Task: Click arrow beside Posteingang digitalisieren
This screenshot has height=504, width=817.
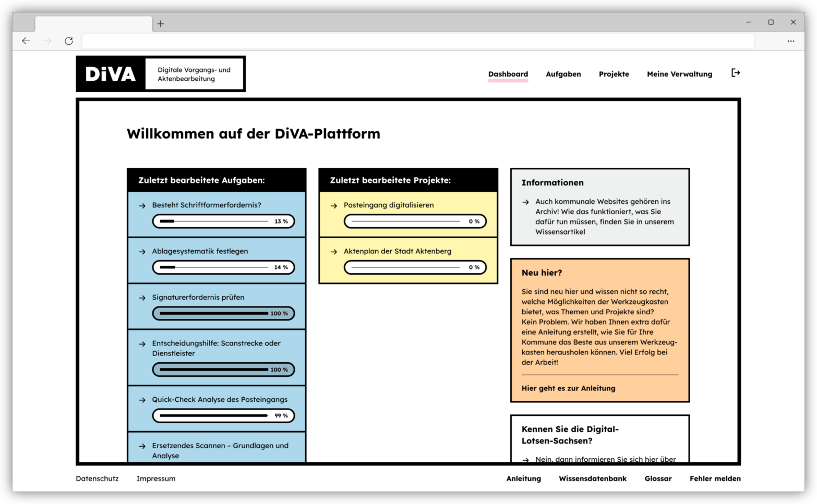Action: (x=334, y=206)
